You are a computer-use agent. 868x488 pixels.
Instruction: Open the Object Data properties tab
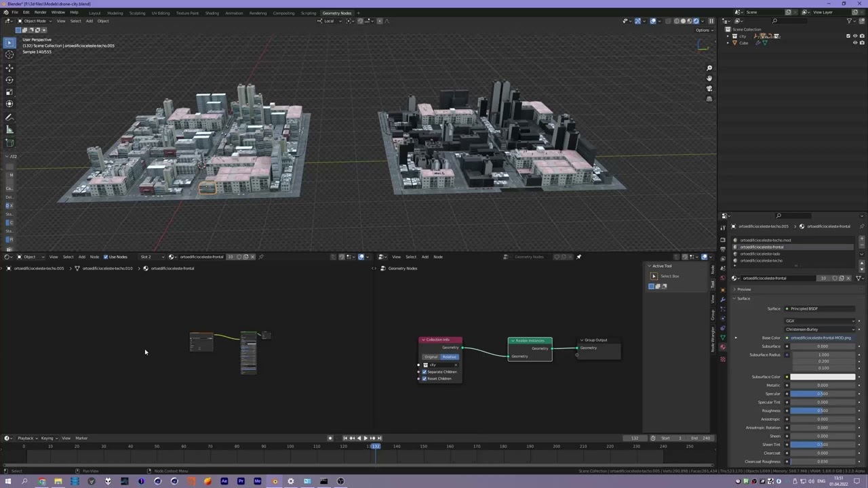(723, 337)
